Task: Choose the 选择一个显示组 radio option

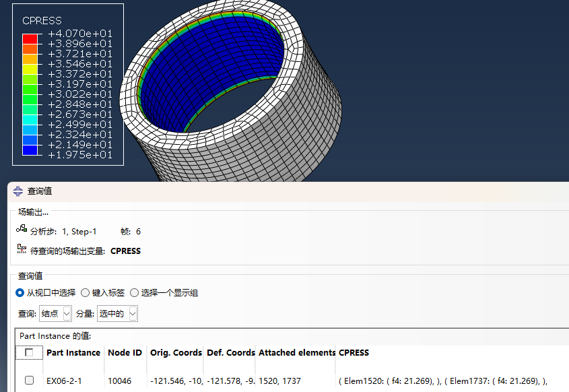Action: point(134,293)
